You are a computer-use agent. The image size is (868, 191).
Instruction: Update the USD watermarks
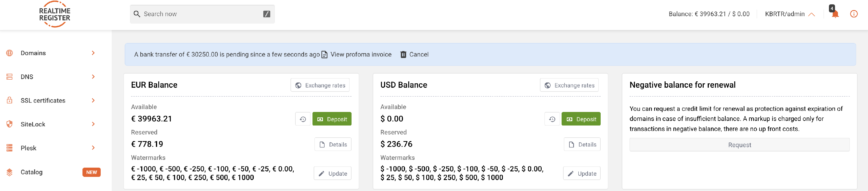582,173
